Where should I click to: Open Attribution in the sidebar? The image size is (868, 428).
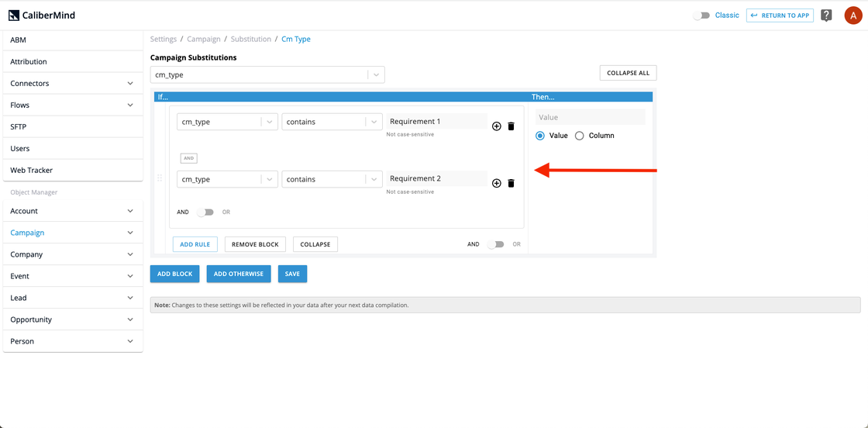click(73, 61)
